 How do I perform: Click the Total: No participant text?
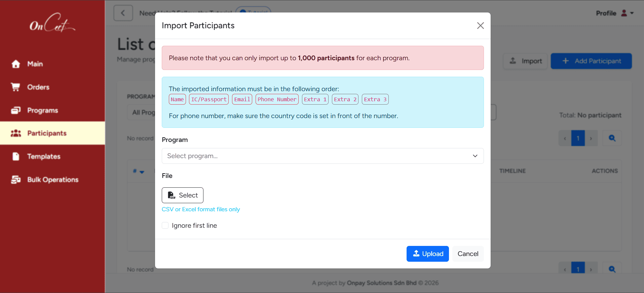pos(590,115)
